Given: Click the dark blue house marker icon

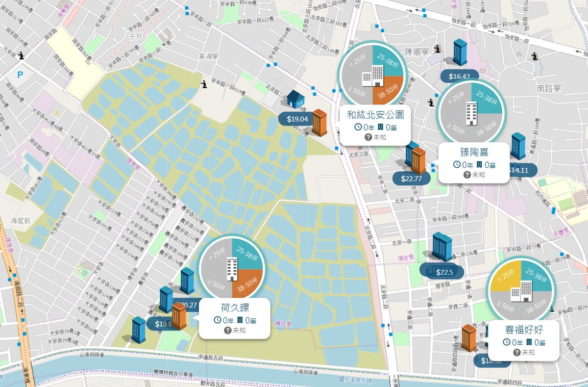Looking at the screenshot, I should point(295,99).
